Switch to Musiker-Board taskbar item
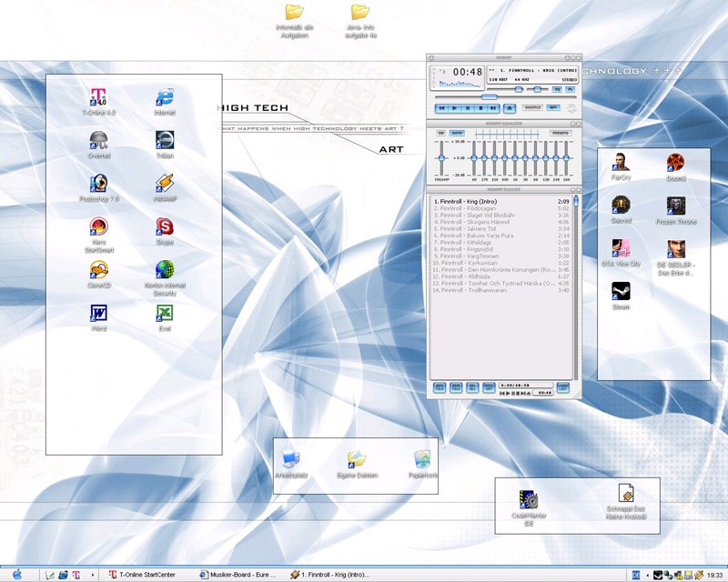 tap(238, 575)
